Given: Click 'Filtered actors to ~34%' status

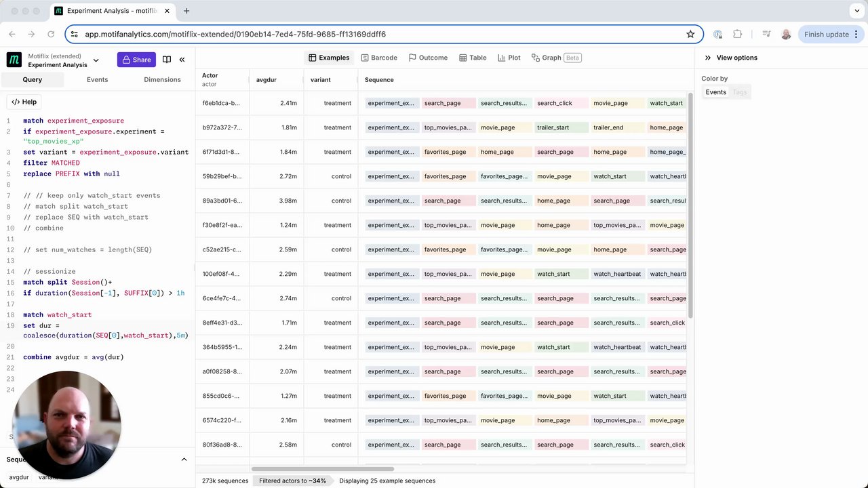Looking at the screenshot, I should coord(292,481).
